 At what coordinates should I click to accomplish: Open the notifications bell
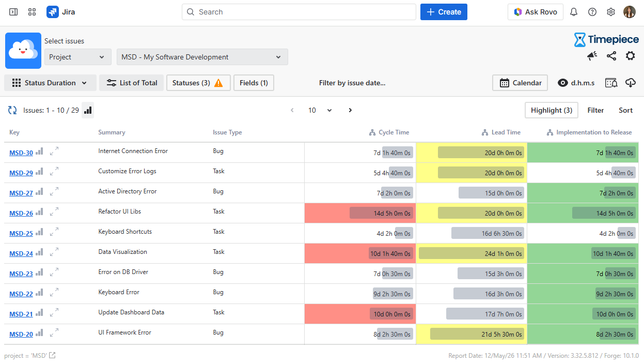pos(574,12)
